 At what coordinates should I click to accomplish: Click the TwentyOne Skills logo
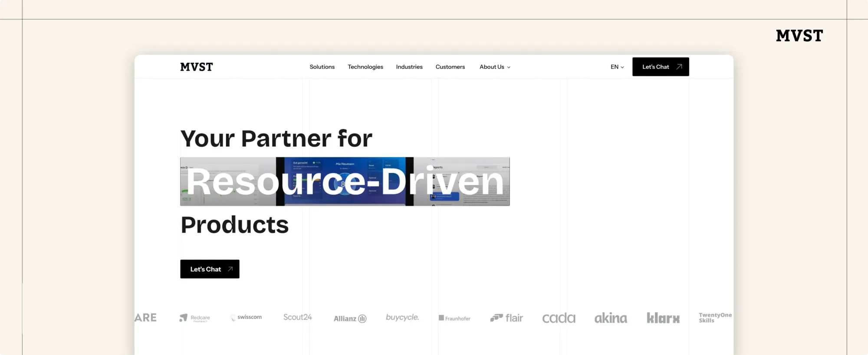715,318
